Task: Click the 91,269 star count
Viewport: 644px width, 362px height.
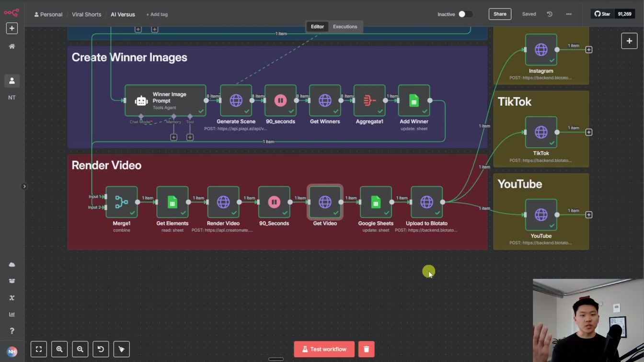Action: [x=625, y=14]
